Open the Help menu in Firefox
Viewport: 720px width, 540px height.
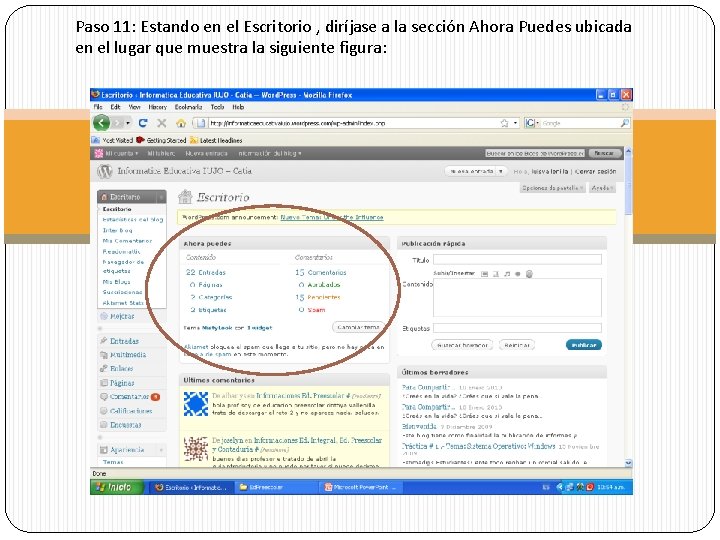tap(238, 107)
